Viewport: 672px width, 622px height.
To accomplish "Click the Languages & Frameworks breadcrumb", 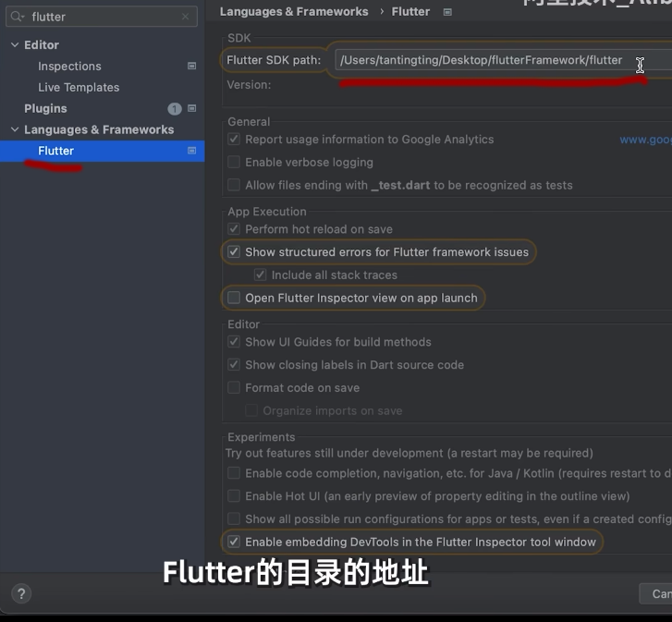I will point(294,12).
